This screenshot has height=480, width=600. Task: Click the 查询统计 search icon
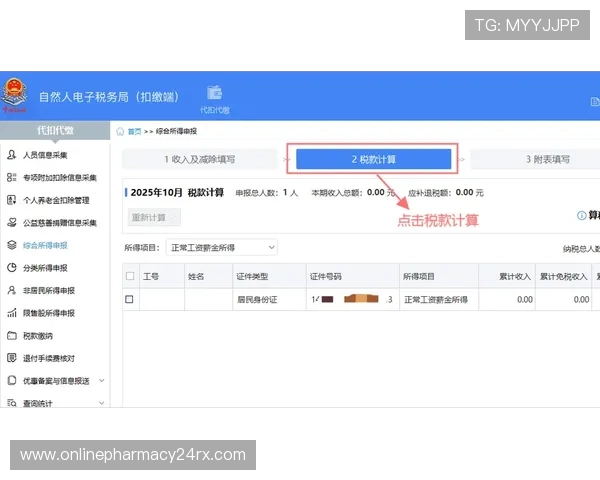pos(12,403)
